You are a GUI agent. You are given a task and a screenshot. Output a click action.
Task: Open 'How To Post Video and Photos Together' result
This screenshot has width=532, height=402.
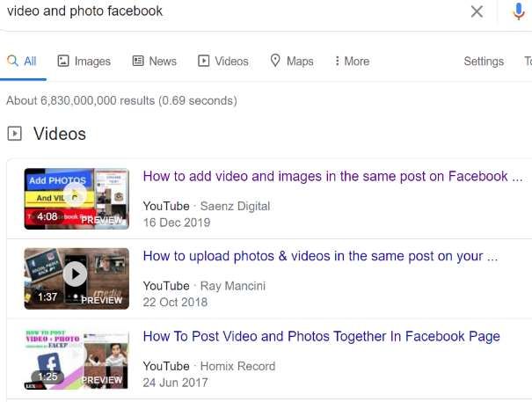[321, 337]
